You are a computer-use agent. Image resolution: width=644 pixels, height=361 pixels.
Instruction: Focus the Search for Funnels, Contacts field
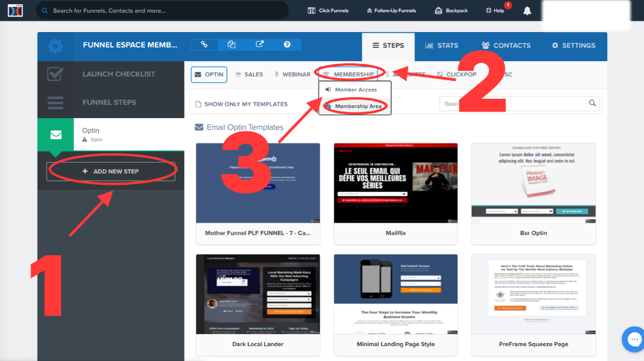pyautogui.click(x=162, y=11)
